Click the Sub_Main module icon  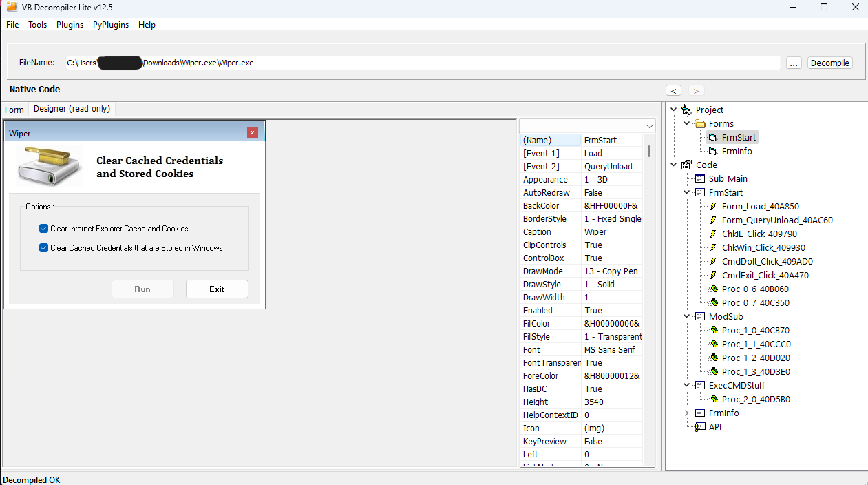coord(699,179)
